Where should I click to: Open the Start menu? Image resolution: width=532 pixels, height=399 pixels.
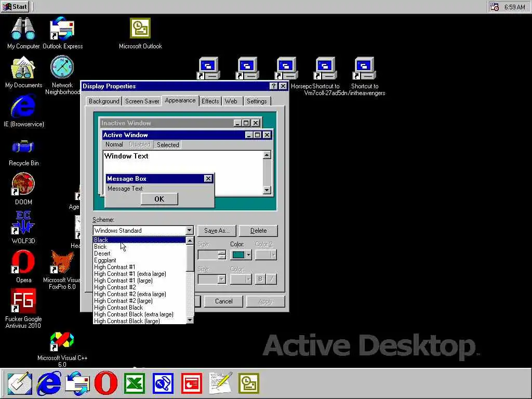[x=15, y=6]
